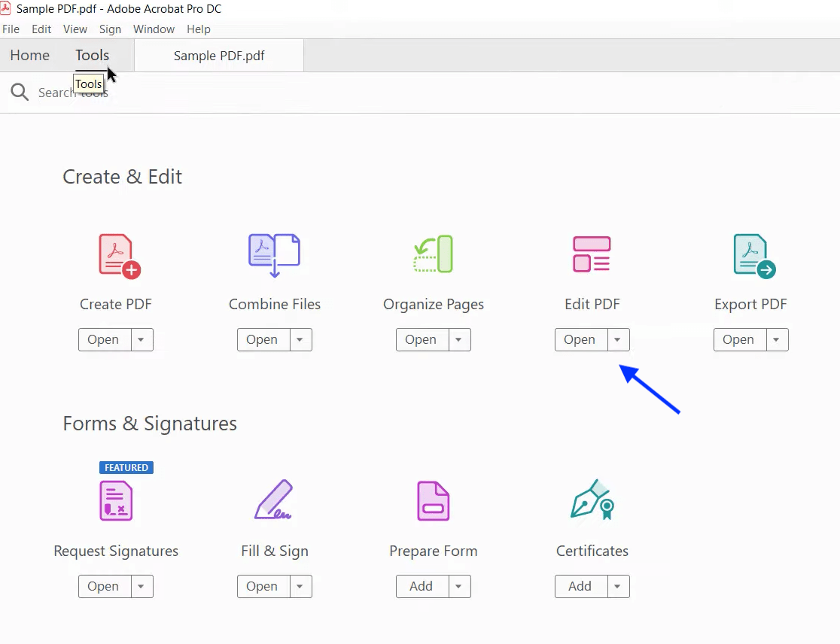Expand Prepare Form Add dropdown arrow

(x=459, y=586)
